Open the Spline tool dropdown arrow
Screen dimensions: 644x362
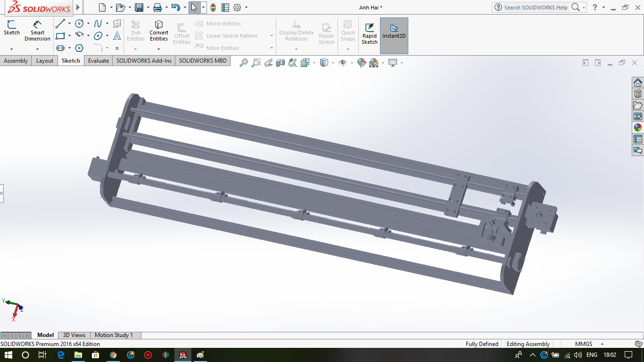[x=107, y=24]
